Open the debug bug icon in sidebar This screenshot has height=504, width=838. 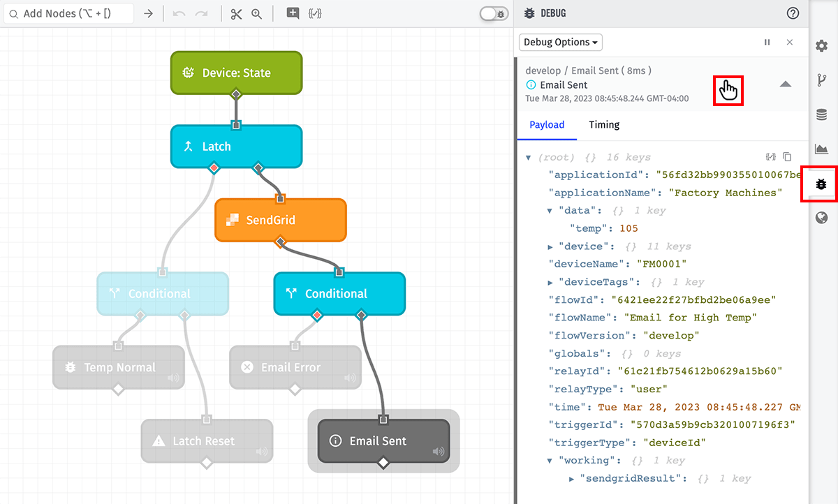[822, 184]
